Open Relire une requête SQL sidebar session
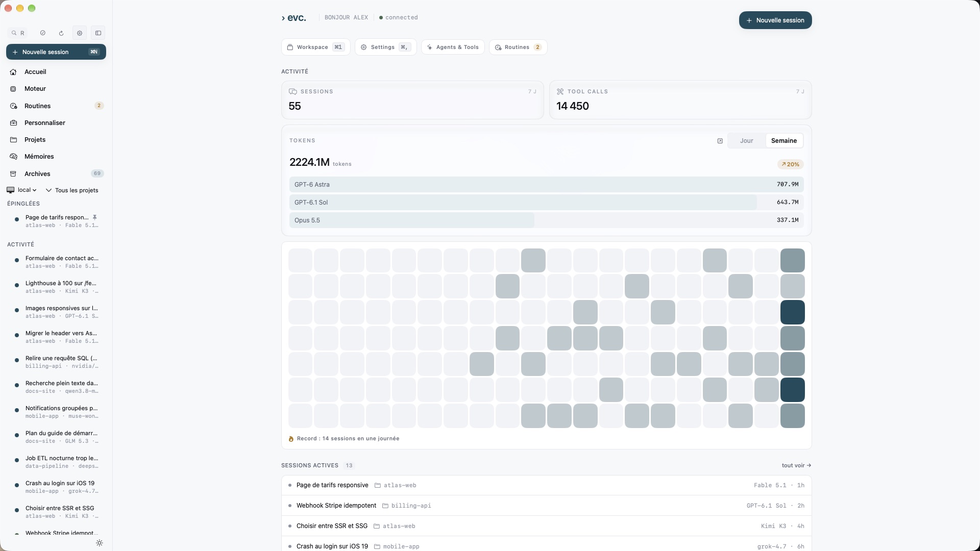Image resolution: width=980 pixels, height=551 pixels. [x=56, y=362]
